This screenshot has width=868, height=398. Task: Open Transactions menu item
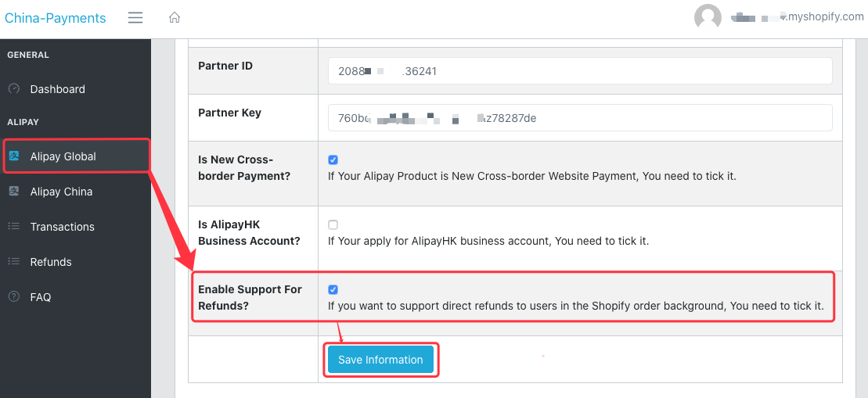(x=75, y=227)
